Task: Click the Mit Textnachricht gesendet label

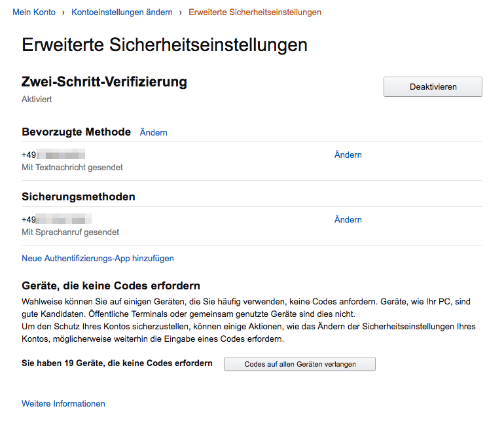Action: [x=72, y=168]
